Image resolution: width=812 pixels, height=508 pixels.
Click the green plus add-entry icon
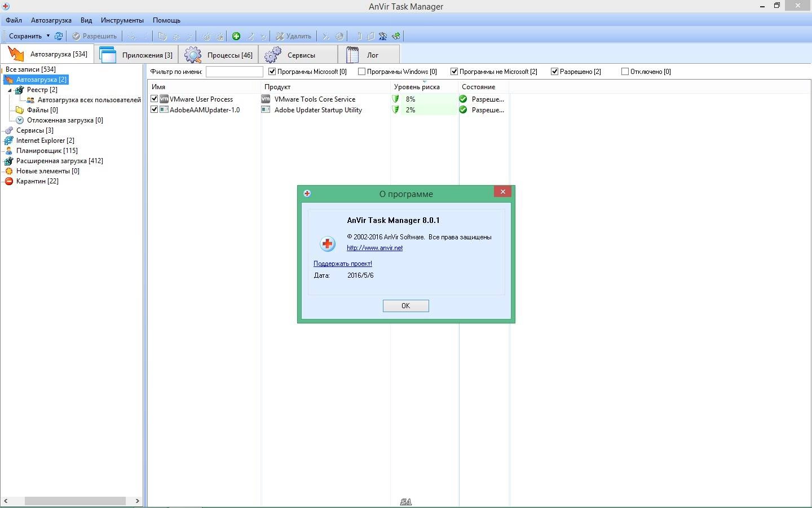[x=236, y=36]
